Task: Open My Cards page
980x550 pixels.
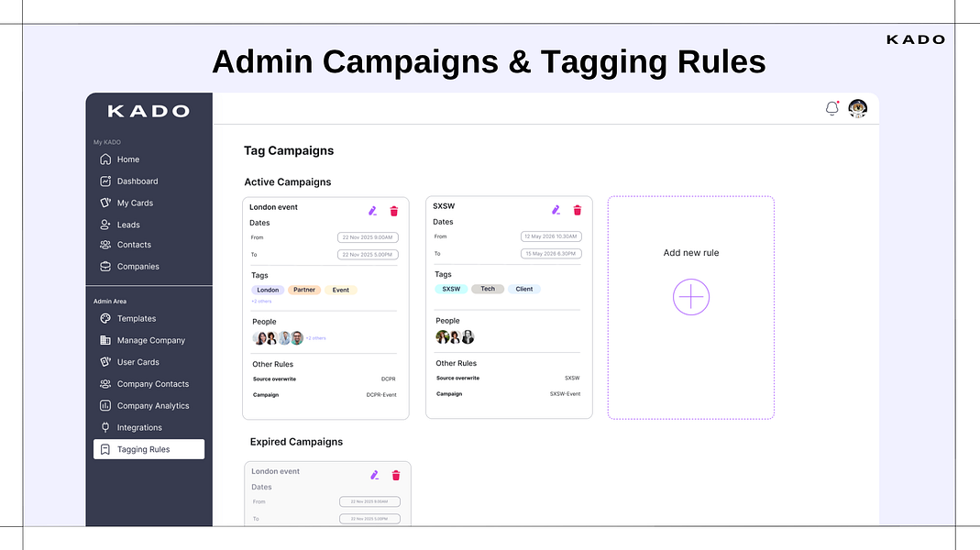Action: point(135,203)
